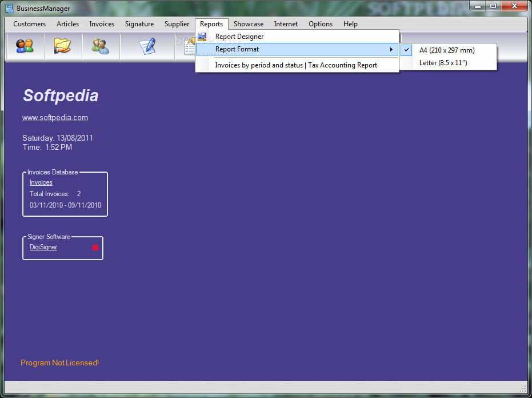This screenshot has height=398, width=532.
Task: Click the Program Not Licensed! notice
Action: [x=59, y=363]
